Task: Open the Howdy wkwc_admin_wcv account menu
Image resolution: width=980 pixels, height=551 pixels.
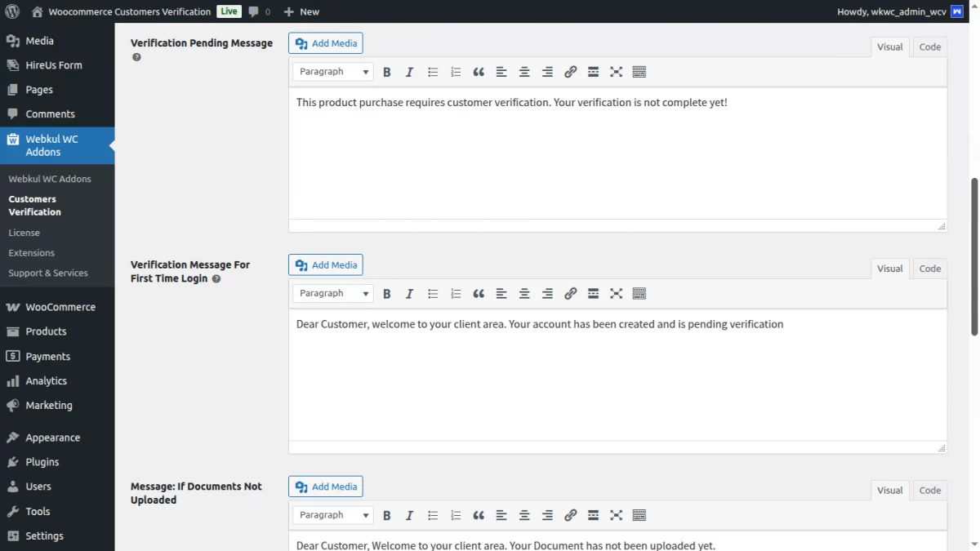Action: click(x=900, y=11)
